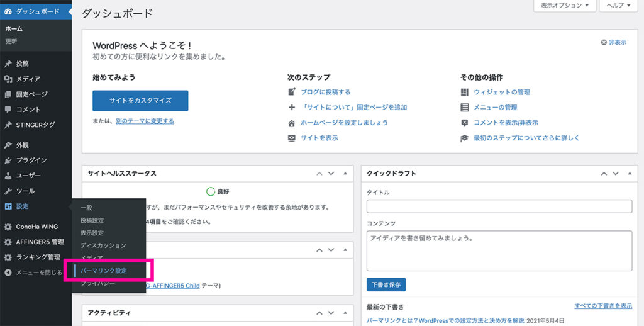
Task: Move アクティビティ panel down
Action: click(x=331, y=313)
